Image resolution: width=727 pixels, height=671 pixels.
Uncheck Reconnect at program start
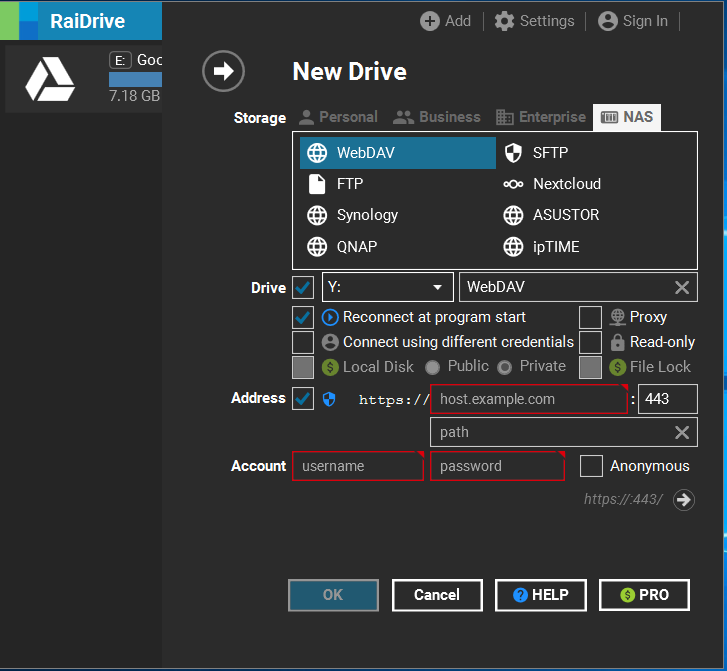click(x=303, y=317)
